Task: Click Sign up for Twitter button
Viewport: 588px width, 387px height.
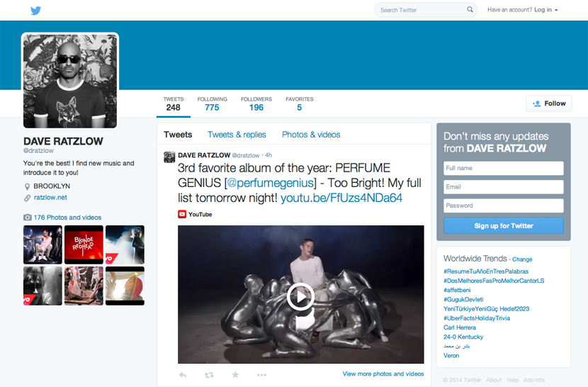Action: 504,225
